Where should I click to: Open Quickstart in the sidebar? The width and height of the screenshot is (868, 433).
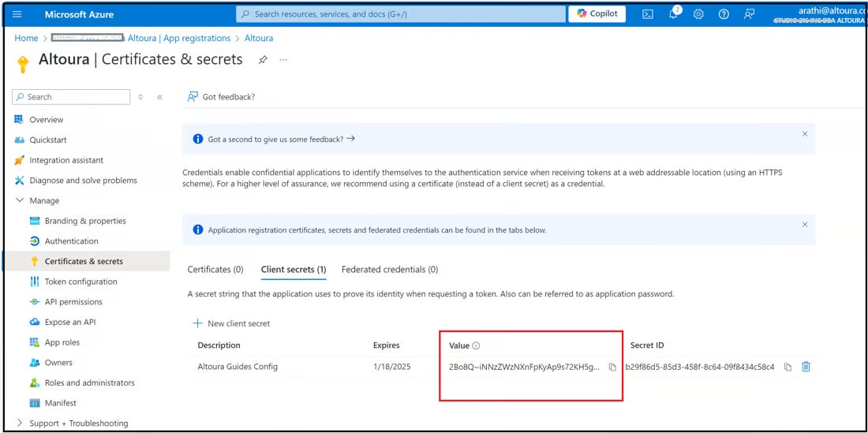(48, 140)
